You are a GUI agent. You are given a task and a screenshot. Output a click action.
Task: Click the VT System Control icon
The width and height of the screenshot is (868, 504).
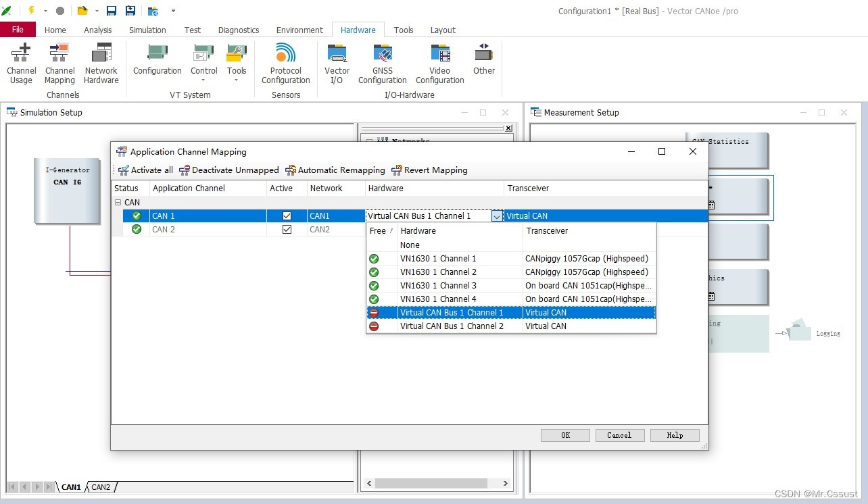[x=203, y=53]
